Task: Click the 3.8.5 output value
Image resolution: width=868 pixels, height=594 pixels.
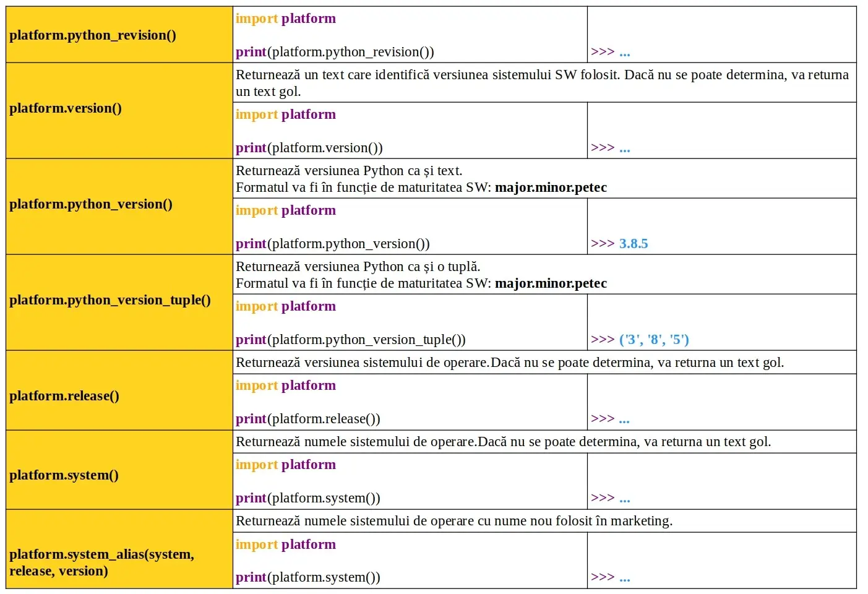Action: pyautogui.click(x=634, y=244)
